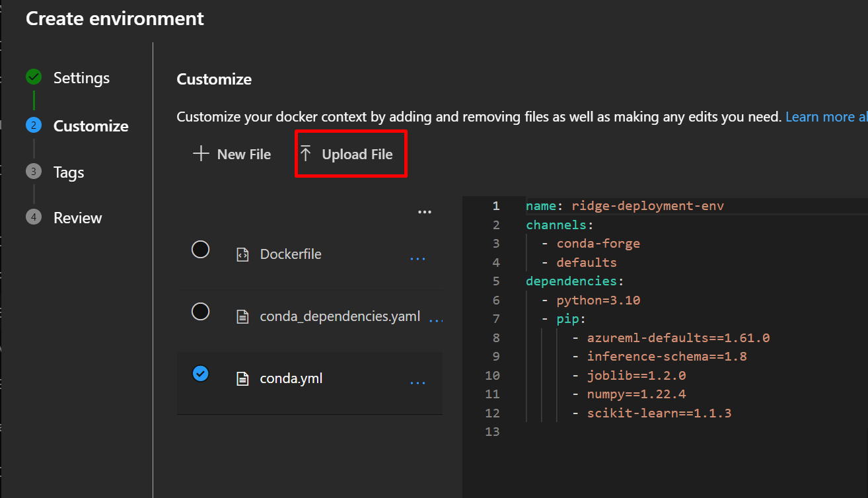
Task: Click the Dockerfile code file icon
Action: click(242, 255)
